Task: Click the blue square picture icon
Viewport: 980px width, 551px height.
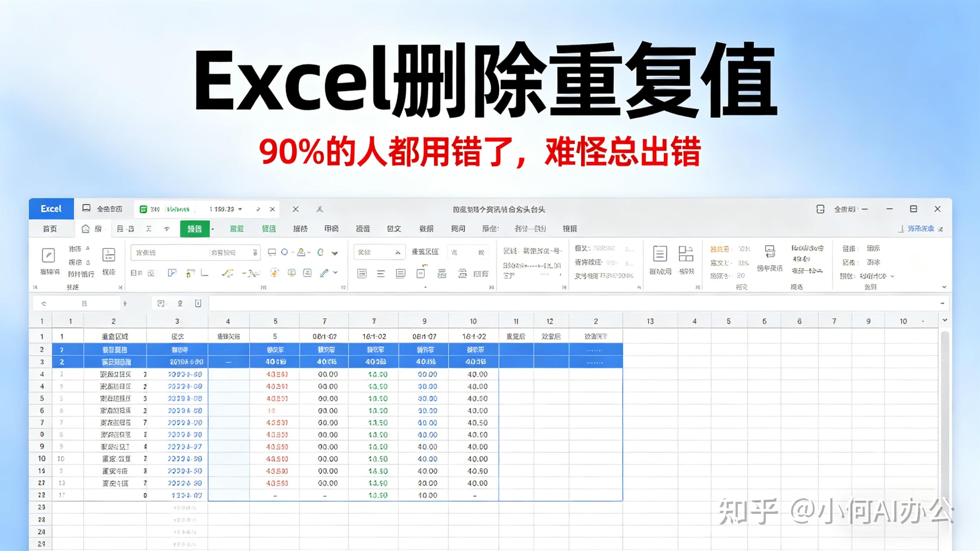Action: coord(307,272)
